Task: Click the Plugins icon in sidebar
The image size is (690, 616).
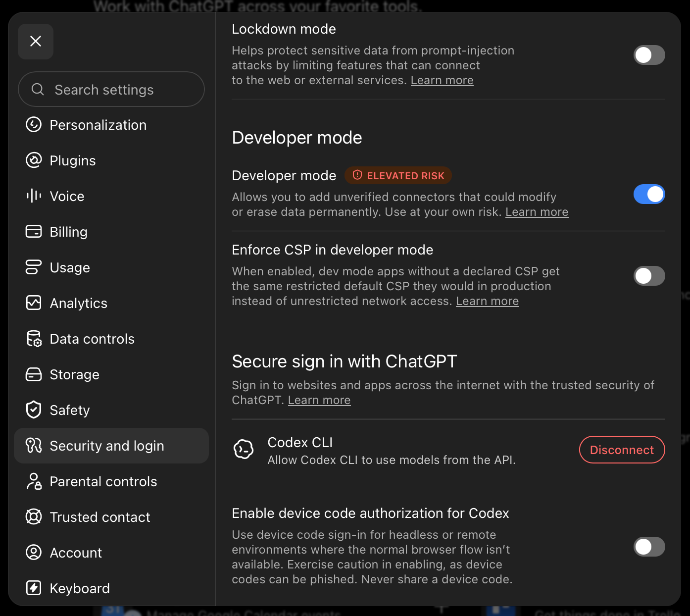Action: tap(34, 160)
